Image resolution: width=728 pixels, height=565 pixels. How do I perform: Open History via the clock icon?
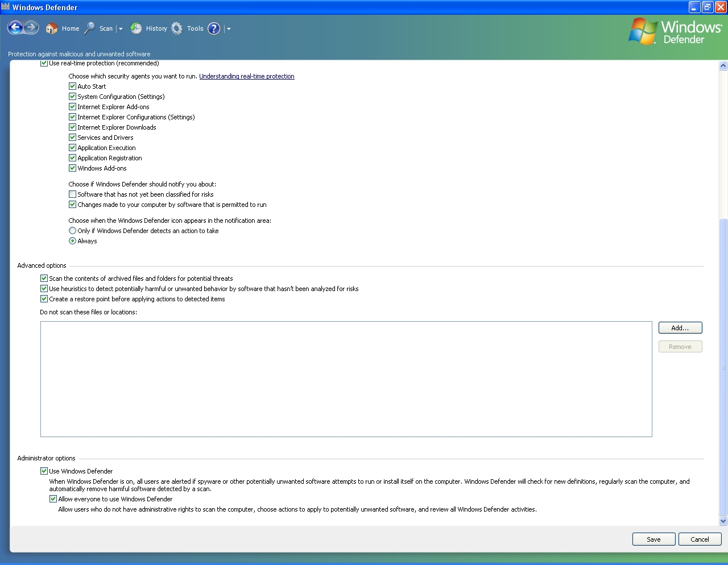pyautogui.click(x=136, y=28)
